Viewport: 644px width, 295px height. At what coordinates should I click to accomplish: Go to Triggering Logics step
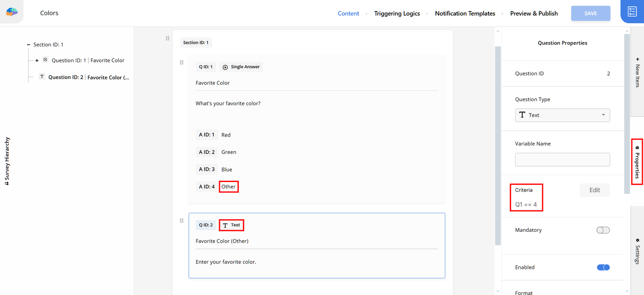tap(397, 13)
